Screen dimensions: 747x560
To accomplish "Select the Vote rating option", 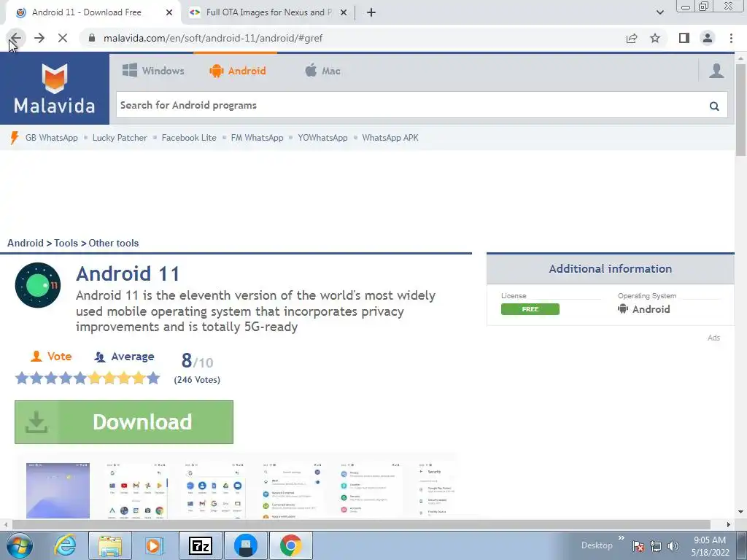I will pos(51,356).
